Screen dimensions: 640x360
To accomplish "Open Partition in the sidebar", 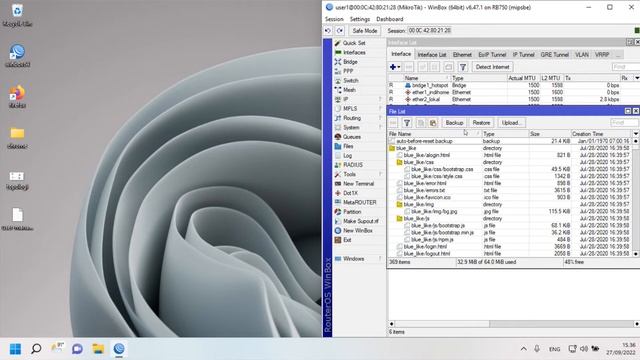I will (351, 212).
